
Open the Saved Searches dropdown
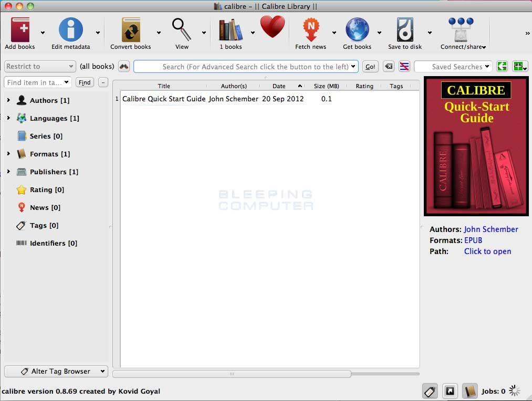coord(453,66)
